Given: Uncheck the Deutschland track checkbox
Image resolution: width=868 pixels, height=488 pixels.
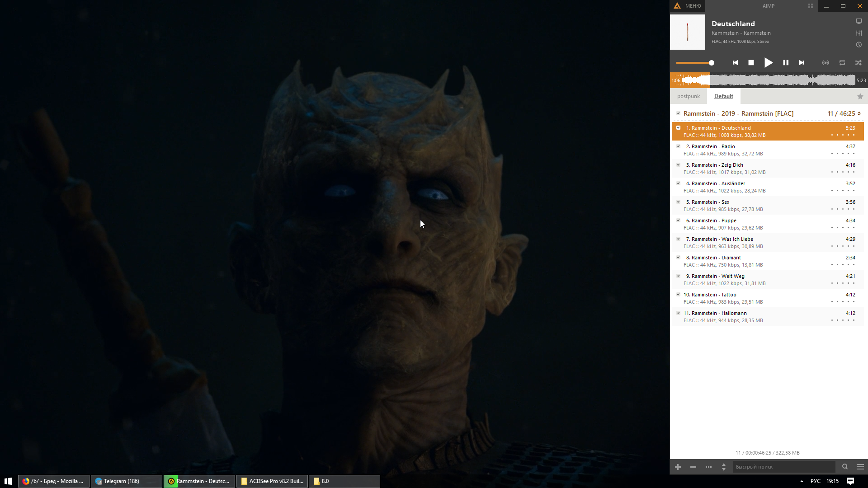Looking at the screenshot, I should tap(678, 128).
